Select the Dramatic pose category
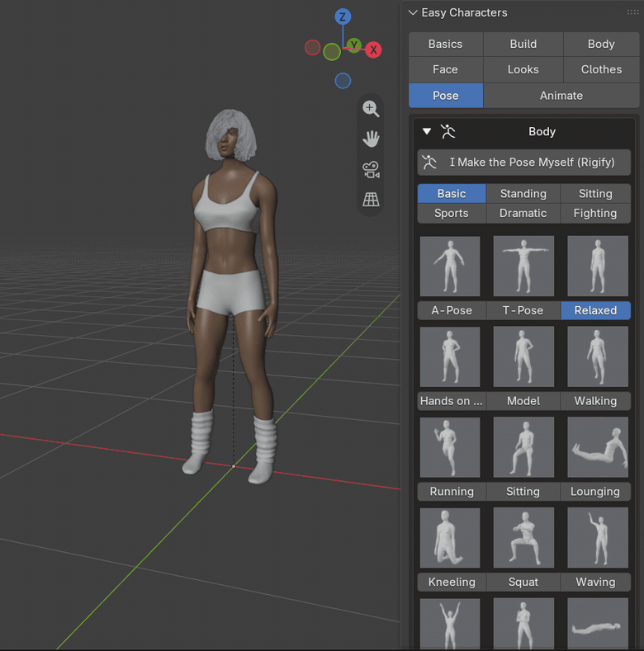This screenshot has width=644, height=651. pos(523,214)
